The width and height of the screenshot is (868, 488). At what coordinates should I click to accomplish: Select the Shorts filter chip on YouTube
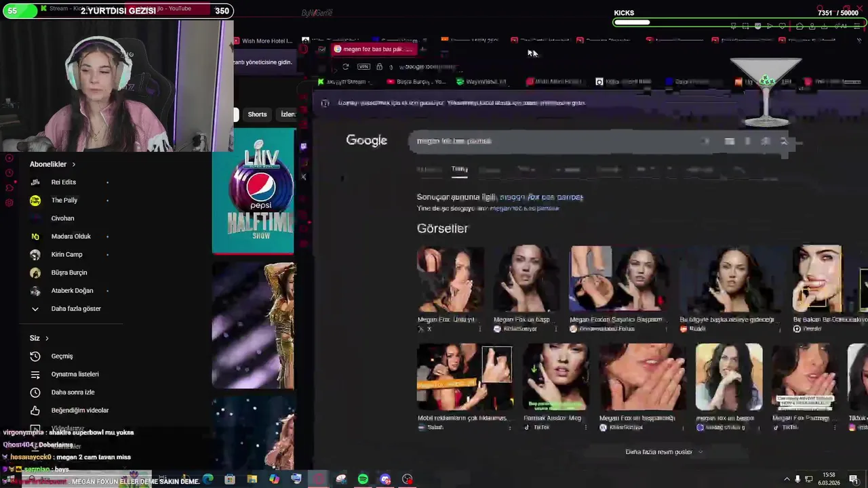click(x=257, y=115)
